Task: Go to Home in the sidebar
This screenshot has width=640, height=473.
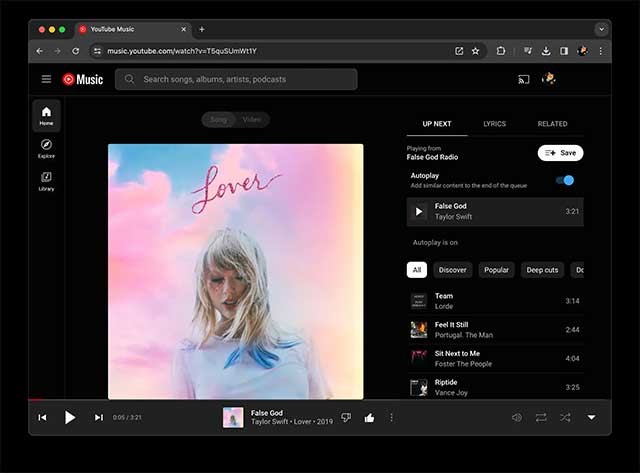Action: click(x=46, y=116)
